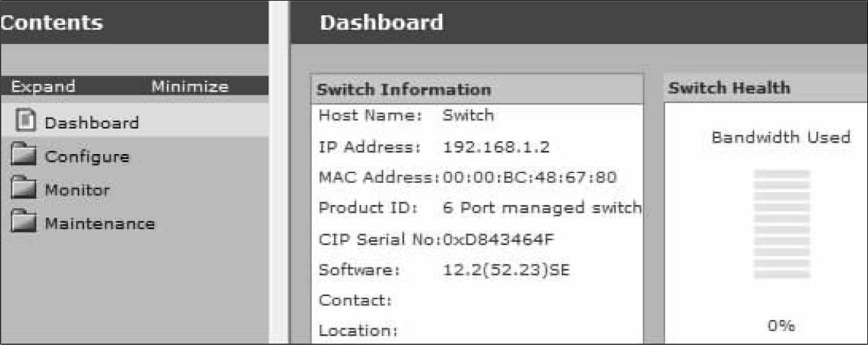868x345 pixels.
Task: Expand the Monitor menu entry
Action: (x=77, y=190)
